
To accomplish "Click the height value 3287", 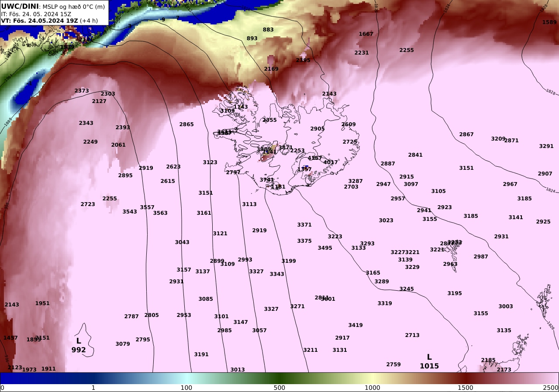I will click(355, 181).
